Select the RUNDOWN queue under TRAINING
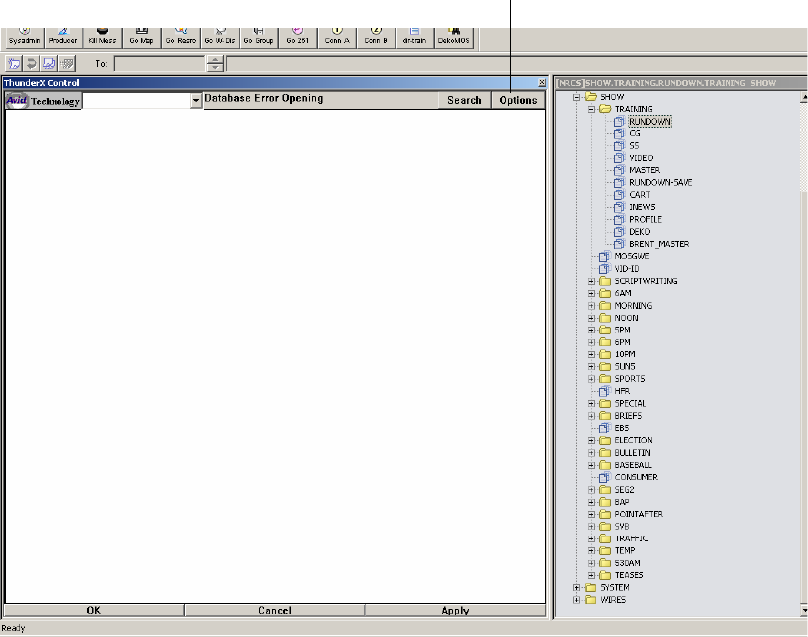The height and width of the screenshot is (637, 808). point(650,122)
